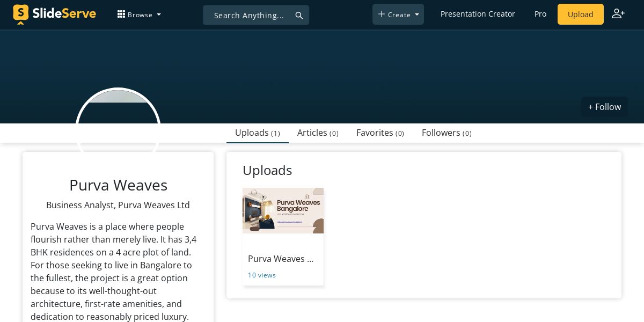Click the plus icon on Create
Image resolution: width=644 pixels, height=322 pixels.
pos(382,14)
